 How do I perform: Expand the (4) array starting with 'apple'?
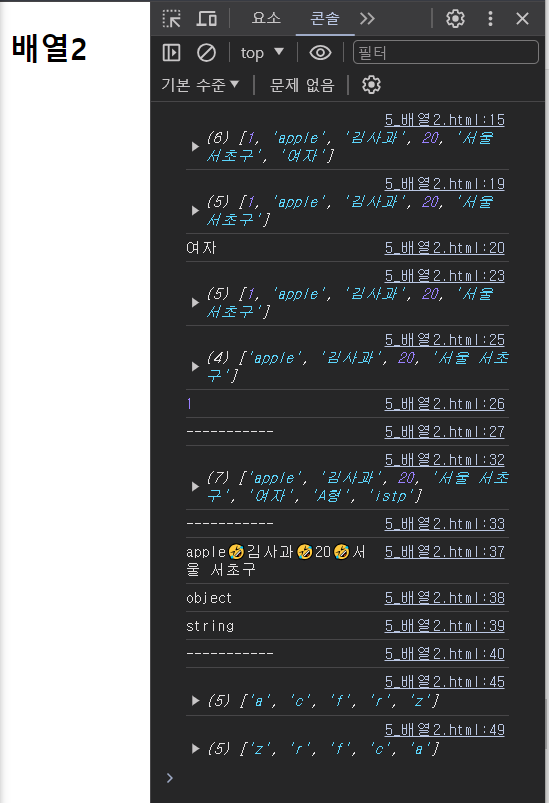195,367
